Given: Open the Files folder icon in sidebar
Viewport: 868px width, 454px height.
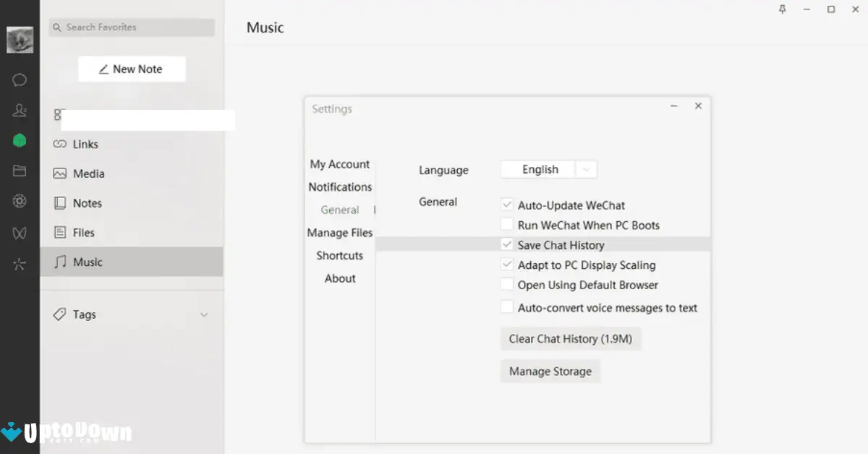Looking at the screenshot, I should tap(20, 171).
